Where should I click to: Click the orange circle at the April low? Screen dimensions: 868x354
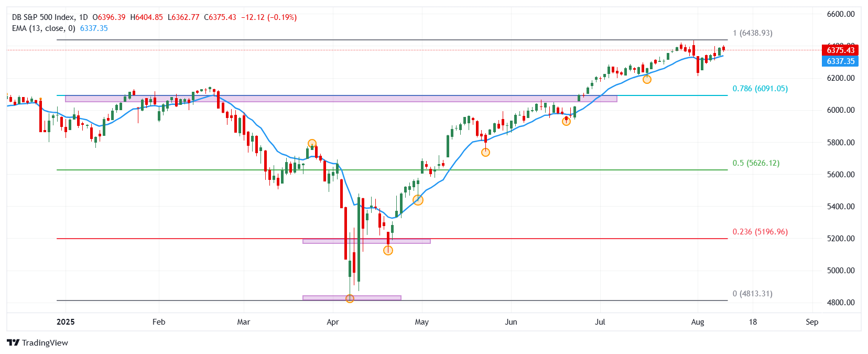pos(350,298)
